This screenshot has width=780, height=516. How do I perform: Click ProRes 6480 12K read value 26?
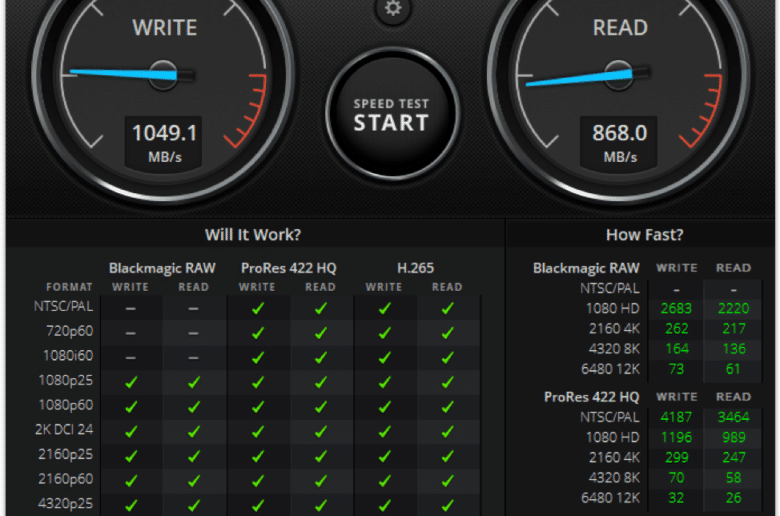coord(733,498)
